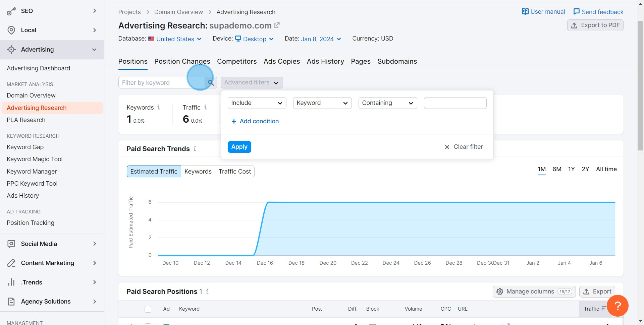
Task: Select the Estimated Traffic chart view
Action: [154, 171]
